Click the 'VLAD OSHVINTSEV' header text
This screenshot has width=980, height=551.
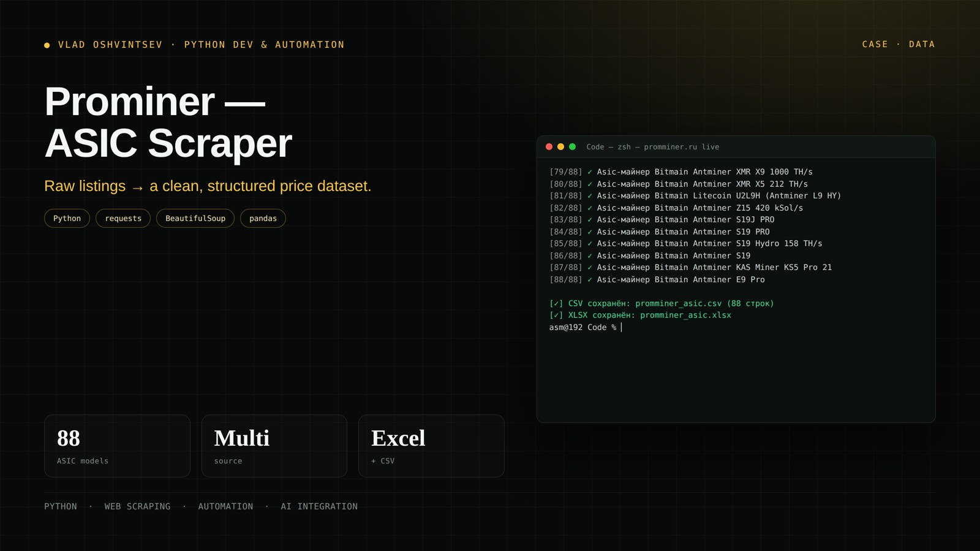(x=110, y=45)
